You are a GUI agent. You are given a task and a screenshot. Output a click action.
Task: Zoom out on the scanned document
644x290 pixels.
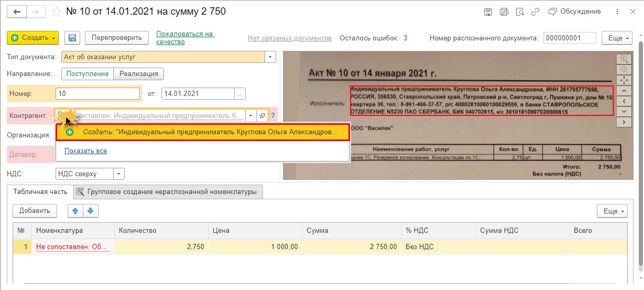coord(624,69)
